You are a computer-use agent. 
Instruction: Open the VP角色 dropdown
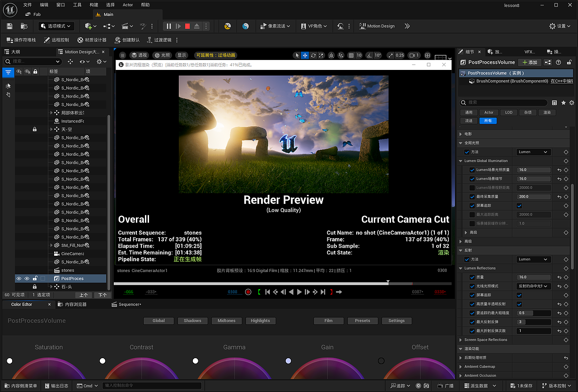[x=313, y=26]
